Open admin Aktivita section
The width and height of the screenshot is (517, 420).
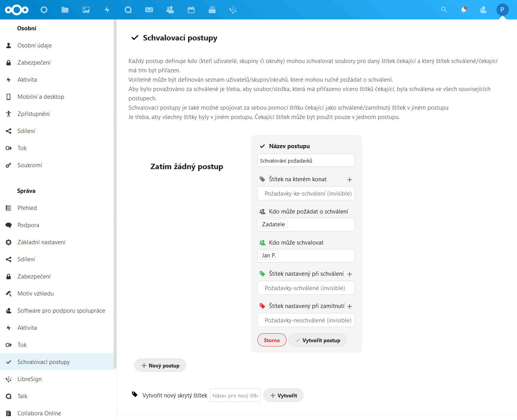[x=57, y=328]
